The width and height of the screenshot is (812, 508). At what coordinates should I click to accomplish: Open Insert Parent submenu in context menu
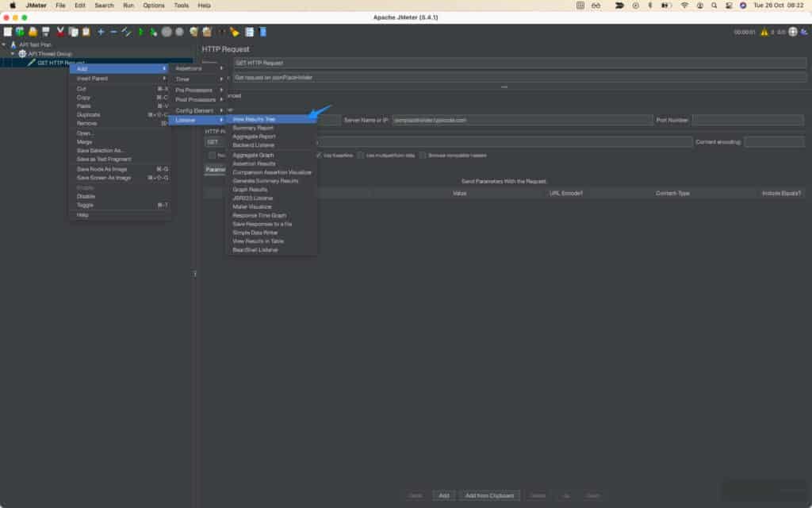pyautogui.click(x=121, y=79)
